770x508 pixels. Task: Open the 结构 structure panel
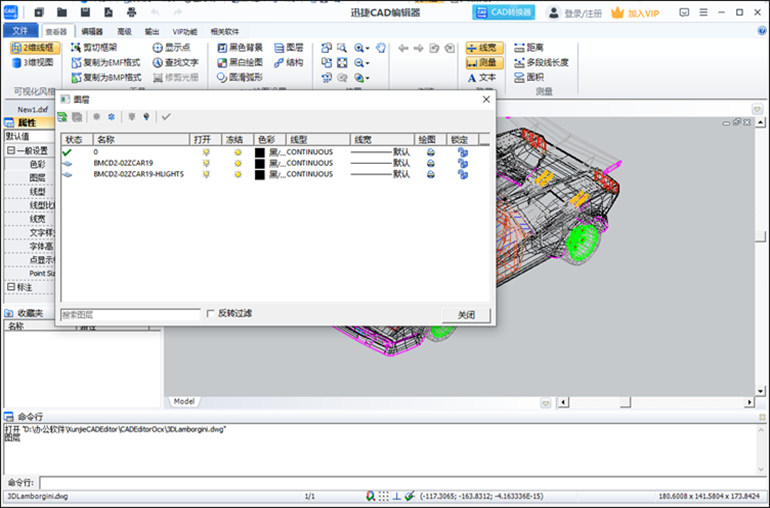(289, 62)
